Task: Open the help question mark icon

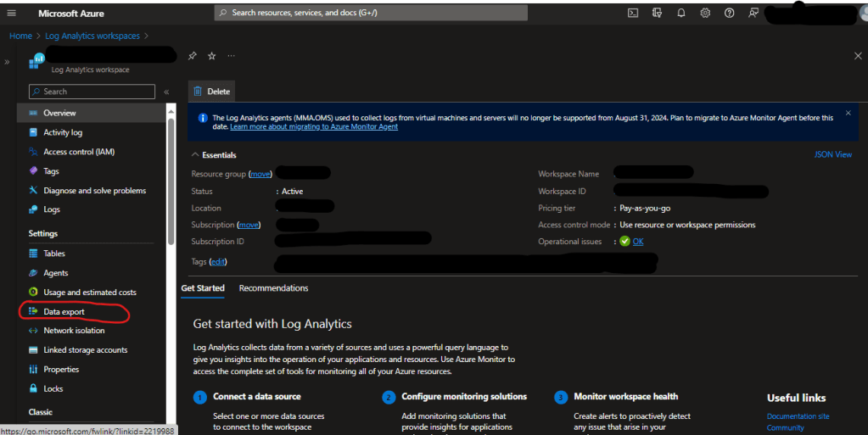Action: tap(729, 13)
